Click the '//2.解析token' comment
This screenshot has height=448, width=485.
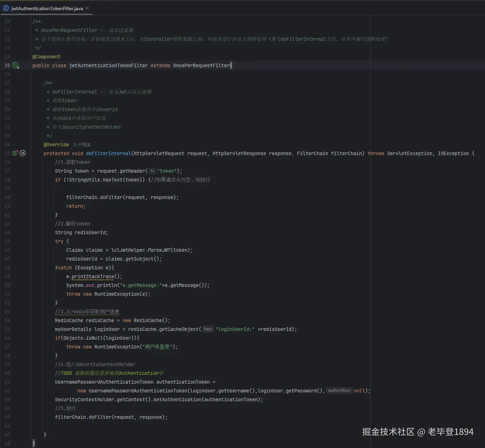[x=73, y=224]
